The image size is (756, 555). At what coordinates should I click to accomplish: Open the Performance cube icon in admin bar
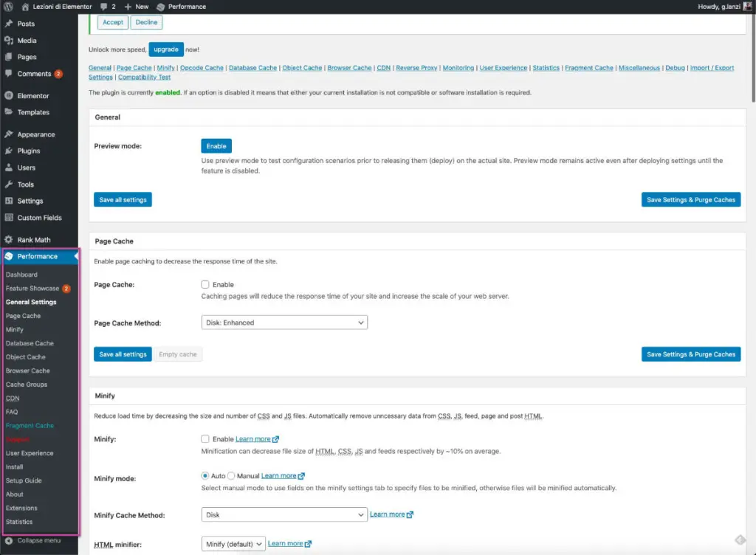pyautogui.click(x=160, y=7)
